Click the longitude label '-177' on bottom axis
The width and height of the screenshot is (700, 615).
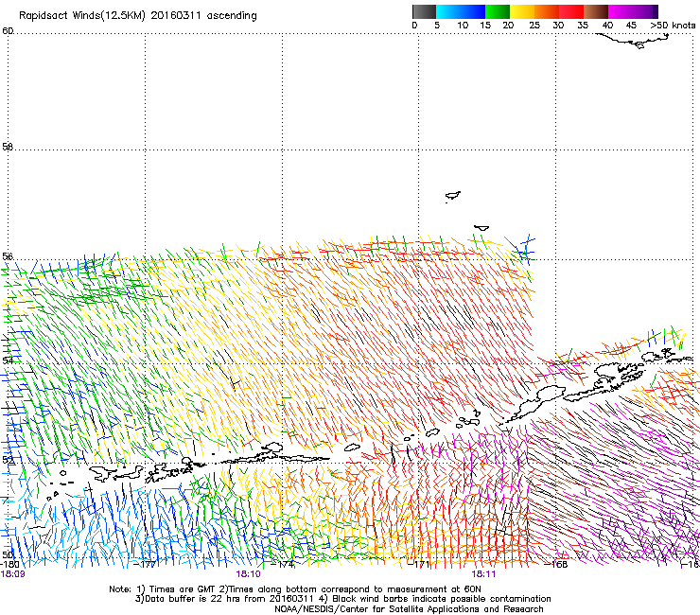point(146,565)
